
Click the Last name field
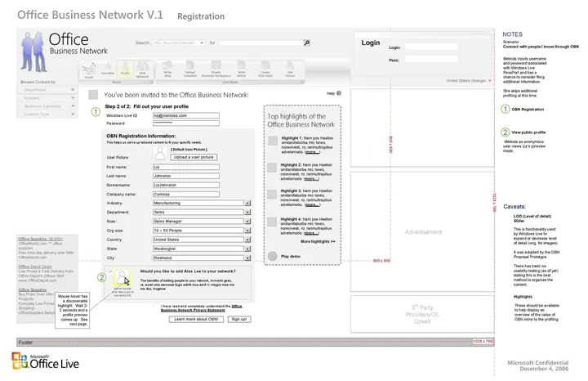point(186,176)
